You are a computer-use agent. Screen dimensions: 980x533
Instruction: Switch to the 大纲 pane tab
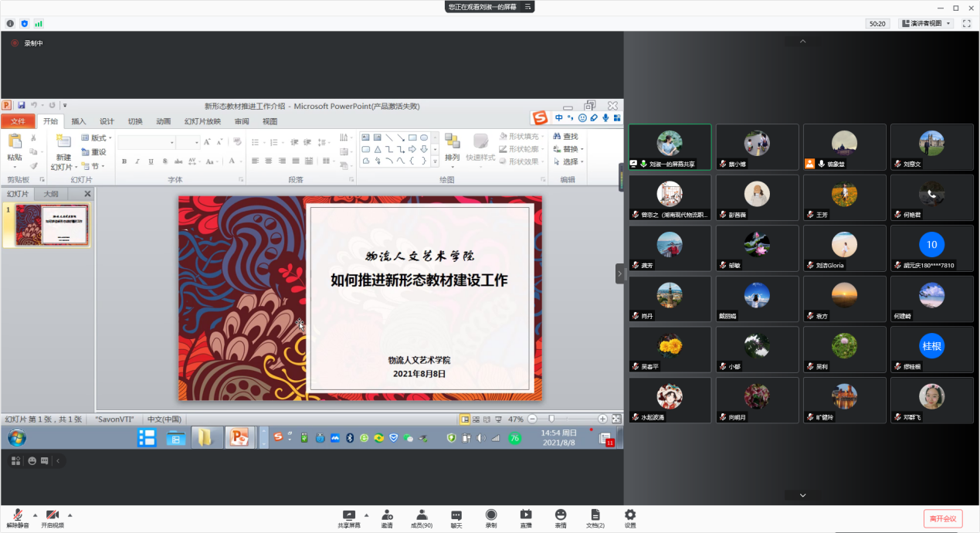[x=51, y=194]
